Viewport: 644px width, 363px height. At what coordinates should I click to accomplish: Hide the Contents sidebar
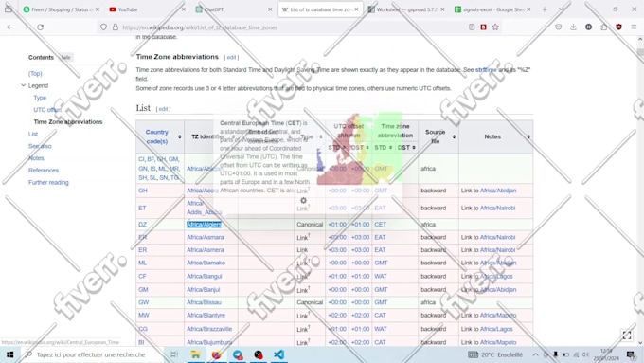click(x=65, y=57)
